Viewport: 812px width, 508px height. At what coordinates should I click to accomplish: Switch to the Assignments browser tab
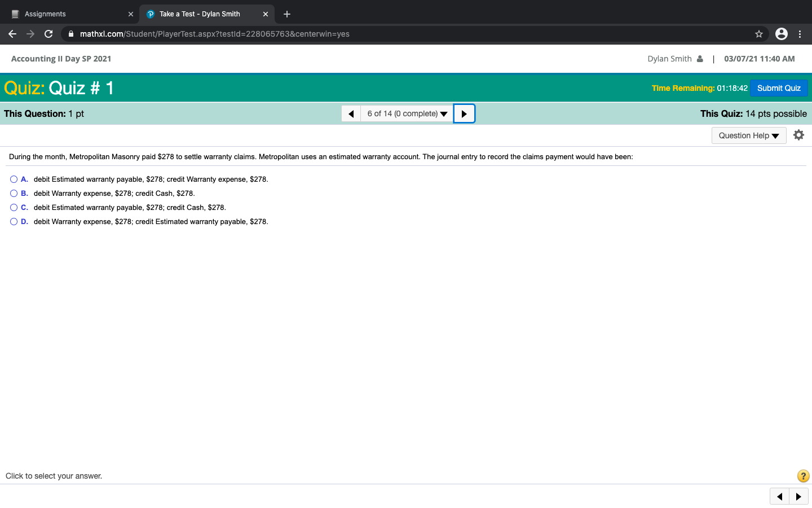[x=68, y=14]
